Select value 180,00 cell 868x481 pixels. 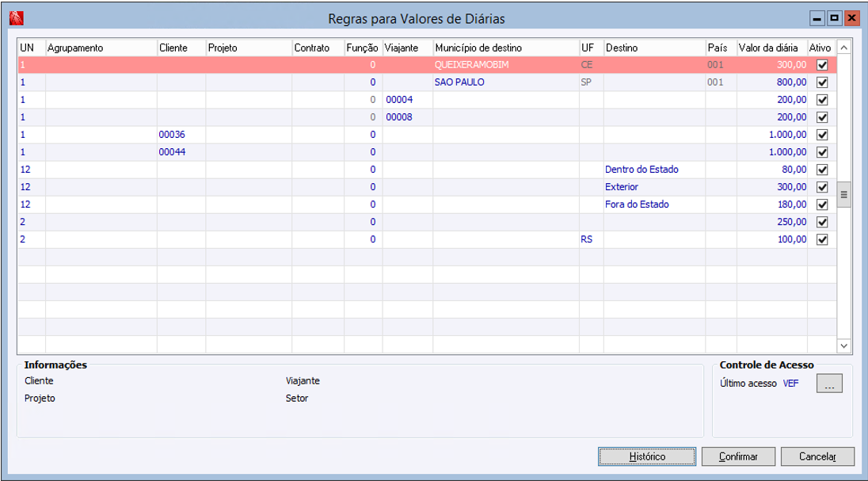[x=771, y=204]
